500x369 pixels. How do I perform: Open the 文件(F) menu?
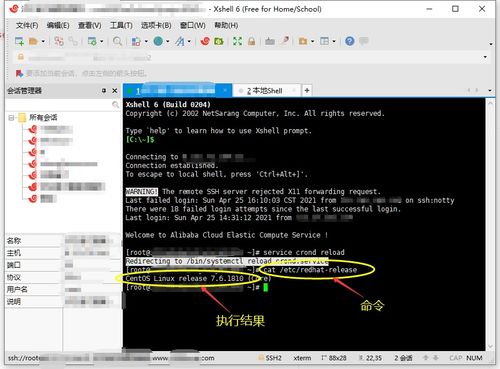pos(27,25)
